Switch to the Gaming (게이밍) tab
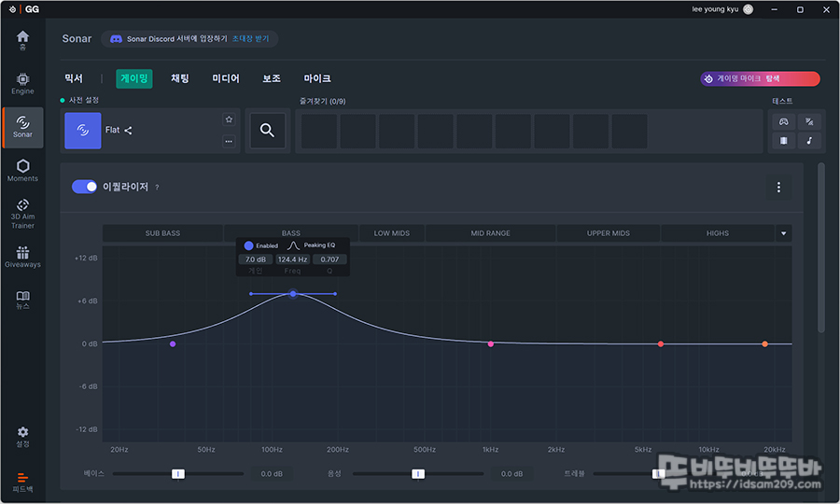 (133, 78)
